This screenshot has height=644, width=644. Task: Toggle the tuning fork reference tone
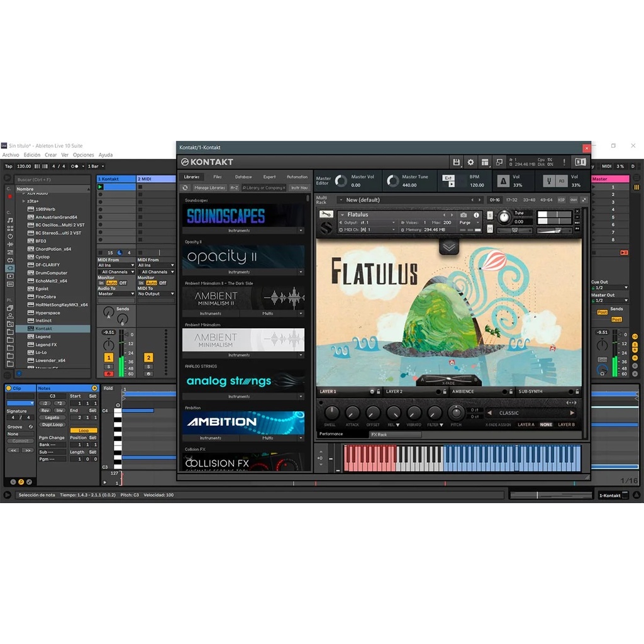[x=548, y=181]
